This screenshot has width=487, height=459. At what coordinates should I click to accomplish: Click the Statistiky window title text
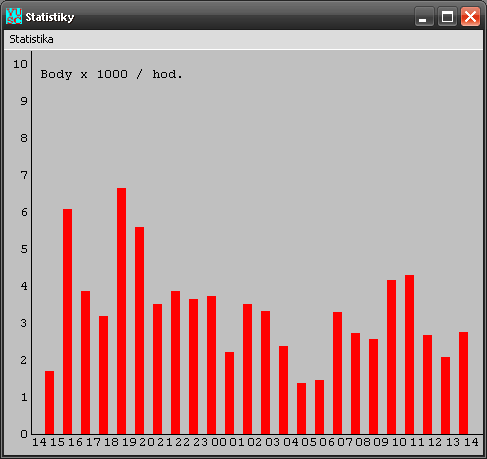[x=50, y=17]
